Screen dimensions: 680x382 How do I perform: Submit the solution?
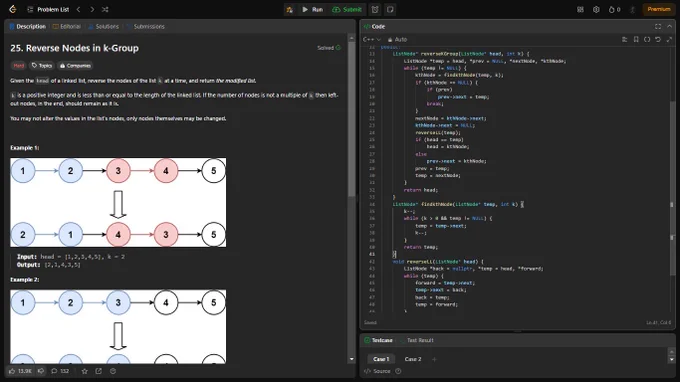(347, 10)
